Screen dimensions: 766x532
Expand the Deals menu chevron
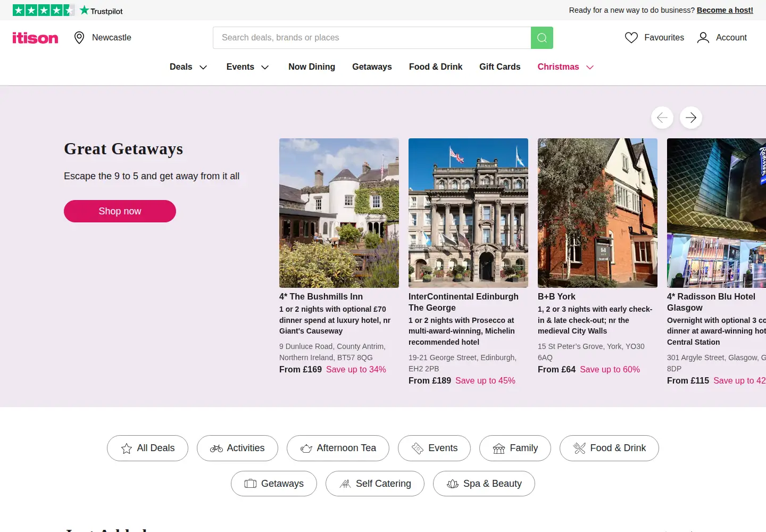(x=203, y=67)
